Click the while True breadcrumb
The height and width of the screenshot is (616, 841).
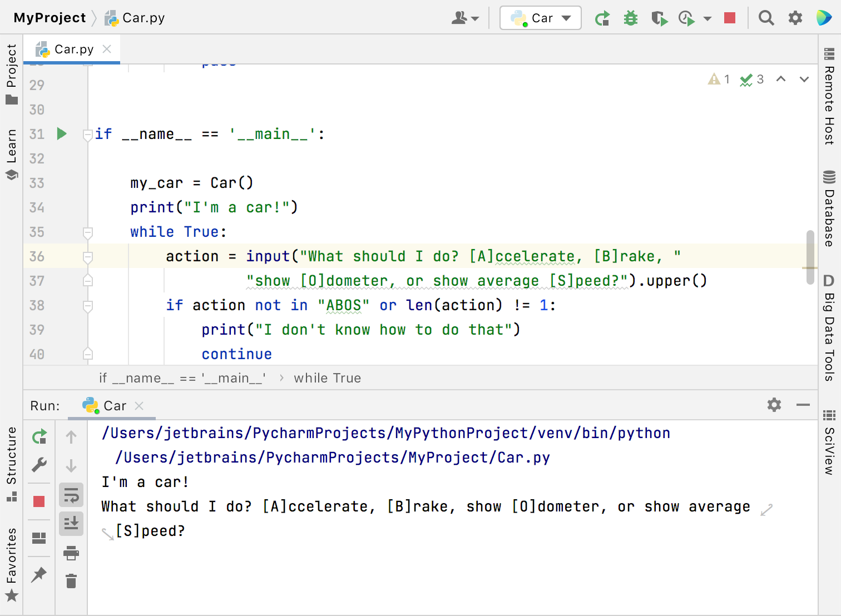(327, 377)
